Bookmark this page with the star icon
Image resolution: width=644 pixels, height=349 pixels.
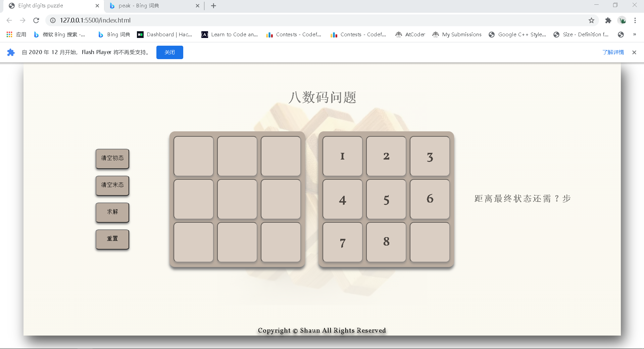point(591,20)
